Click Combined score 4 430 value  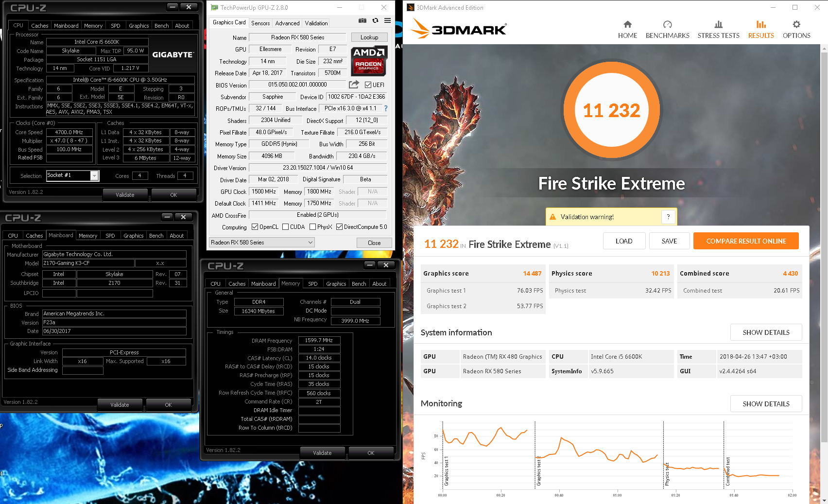click(x=791, y=274)
